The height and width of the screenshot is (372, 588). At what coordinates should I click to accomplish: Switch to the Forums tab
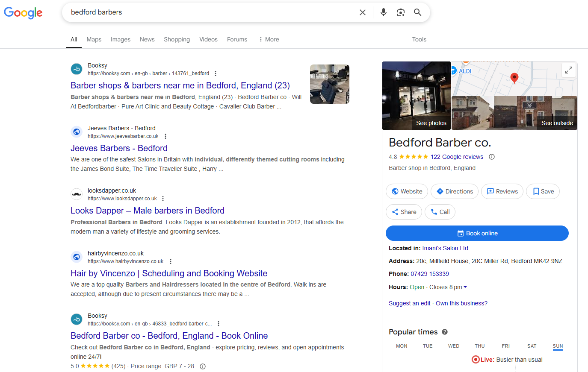point(237,39)
